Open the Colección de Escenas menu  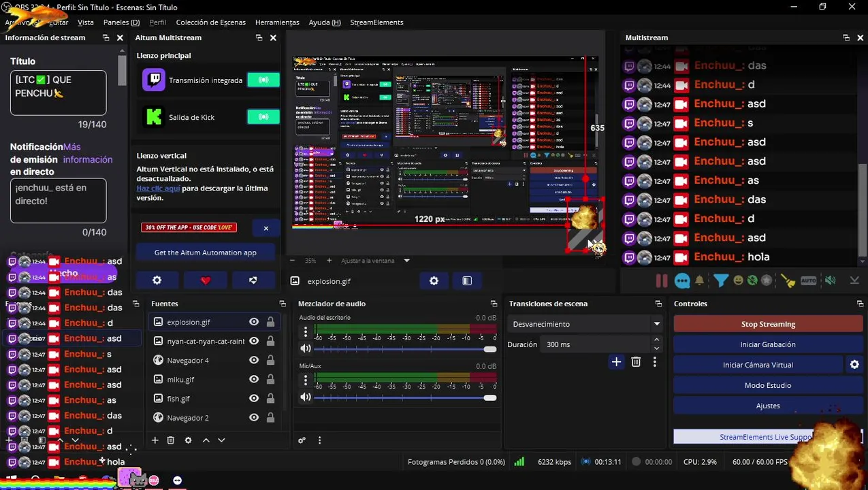pyautogui.click(x=210, y=22)
